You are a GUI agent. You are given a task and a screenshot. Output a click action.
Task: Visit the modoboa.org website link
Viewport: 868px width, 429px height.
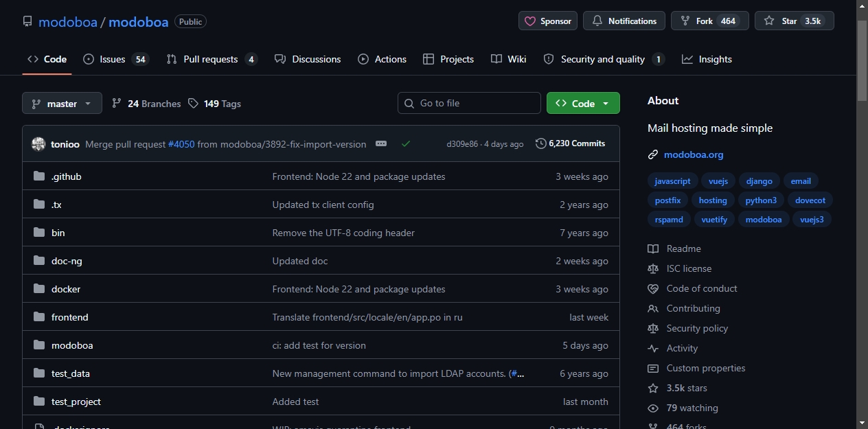point(694,155)
